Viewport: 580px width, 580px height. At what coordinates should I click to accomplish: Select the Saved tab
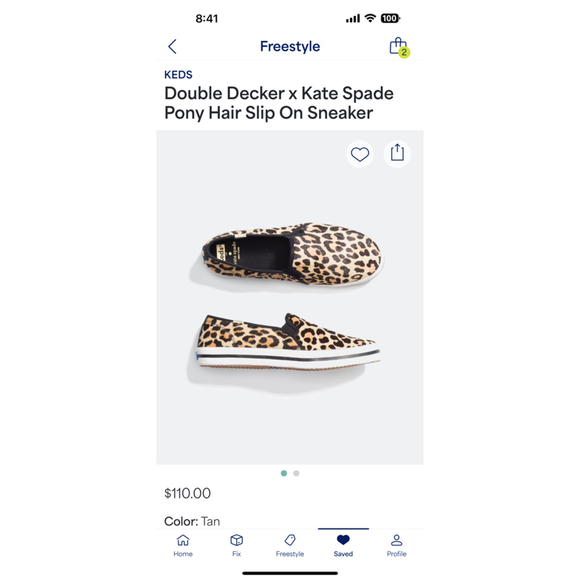(343, 546)
